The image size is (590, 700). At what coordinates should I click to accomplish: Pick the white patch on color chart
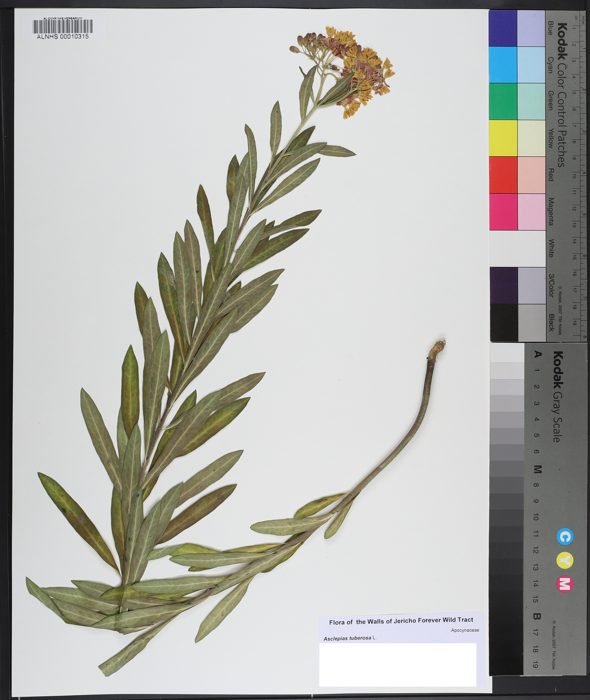point(517,248)
